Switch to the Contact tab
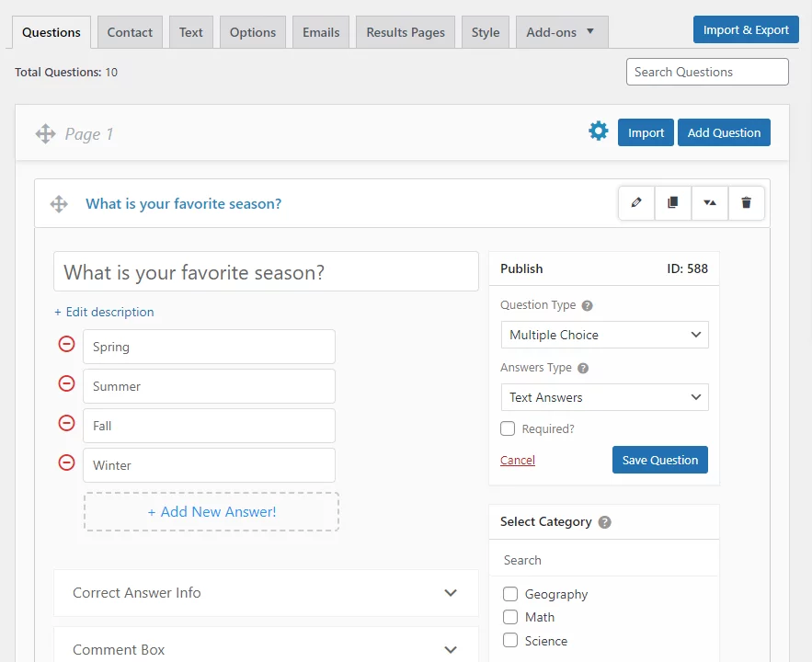Screen dimensions: 812x662 click(130, 32)
